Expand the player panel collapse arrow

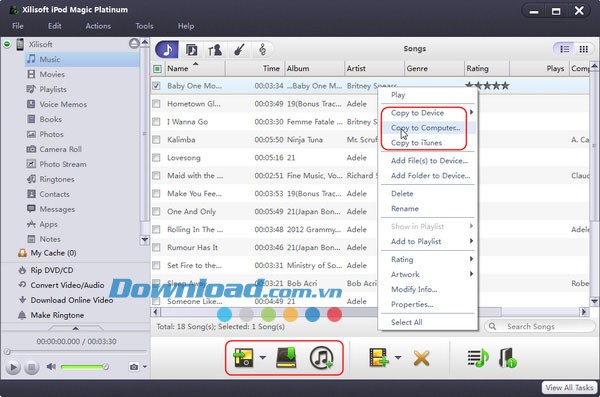point(75,328)
